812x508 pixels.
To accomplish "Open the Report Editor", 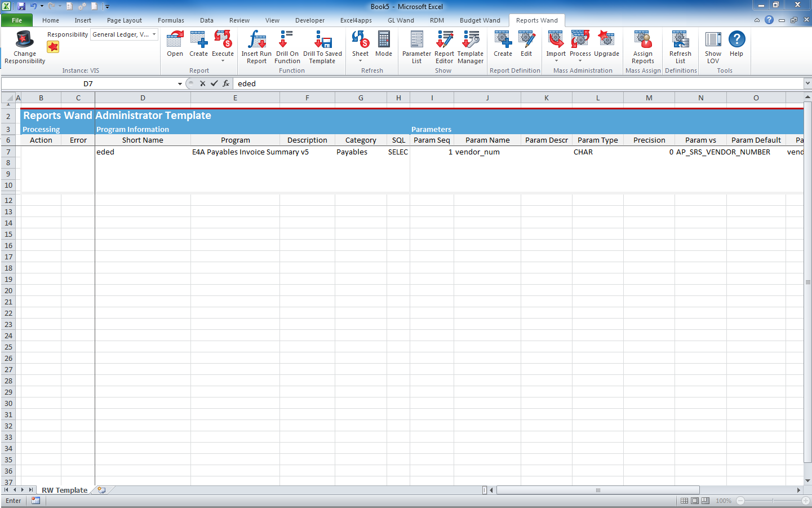I will 444,39.
